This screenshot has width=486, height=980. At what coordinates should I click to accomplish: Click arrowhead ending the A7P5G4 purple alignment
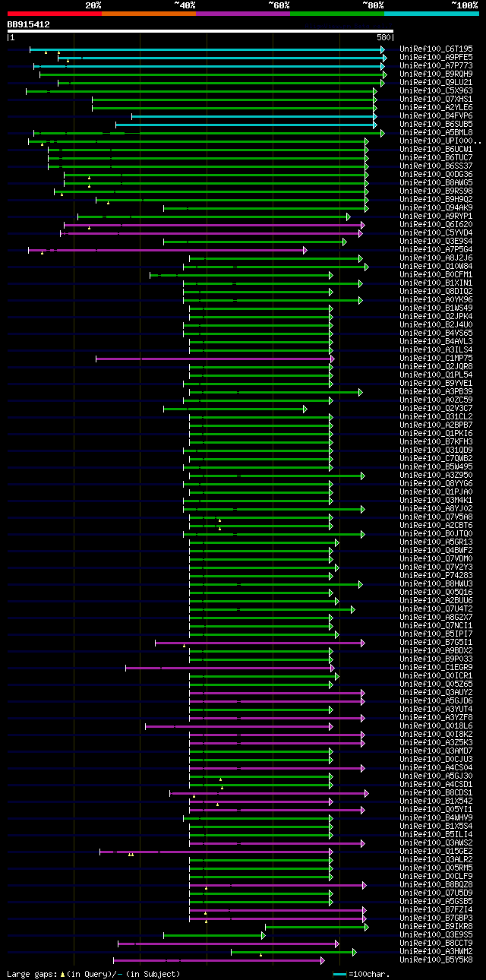click(x=305, y=249)
